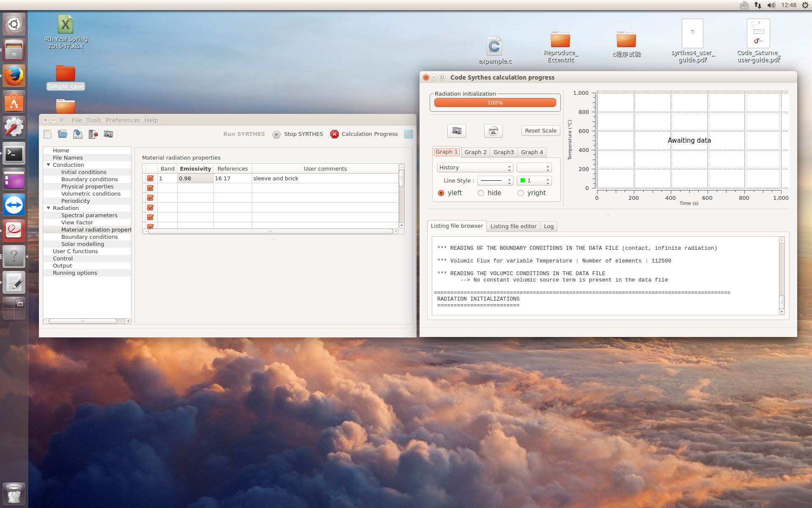This screenshot has height=508, width=812.
Task: Open Firefox from the Ubuntu dock
Action: click(x=14, y=76)
